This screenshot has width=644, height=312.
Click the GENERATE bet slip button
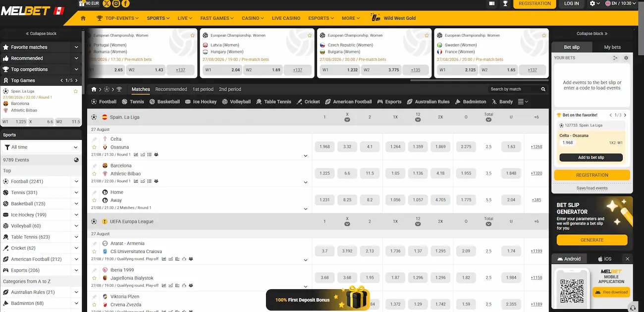(x=592, y=240)
